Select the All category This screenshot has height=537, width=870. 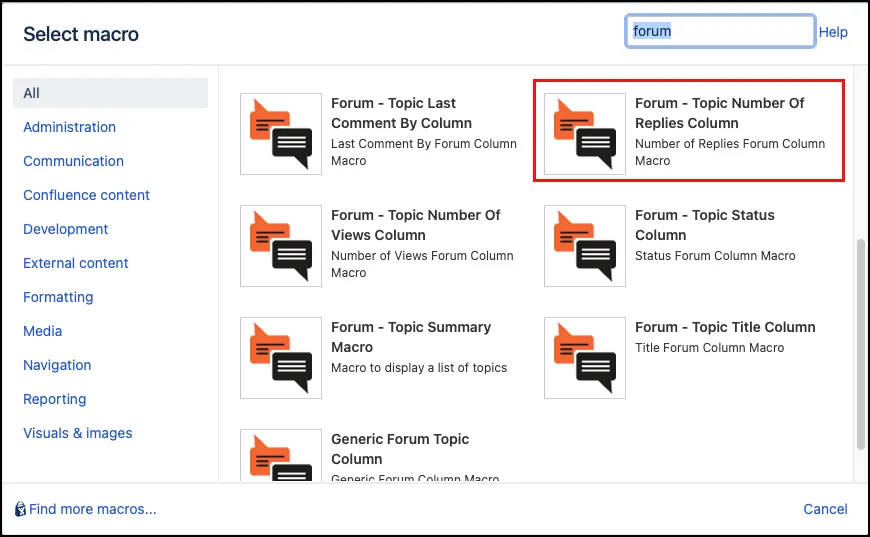tap(110, 93)
